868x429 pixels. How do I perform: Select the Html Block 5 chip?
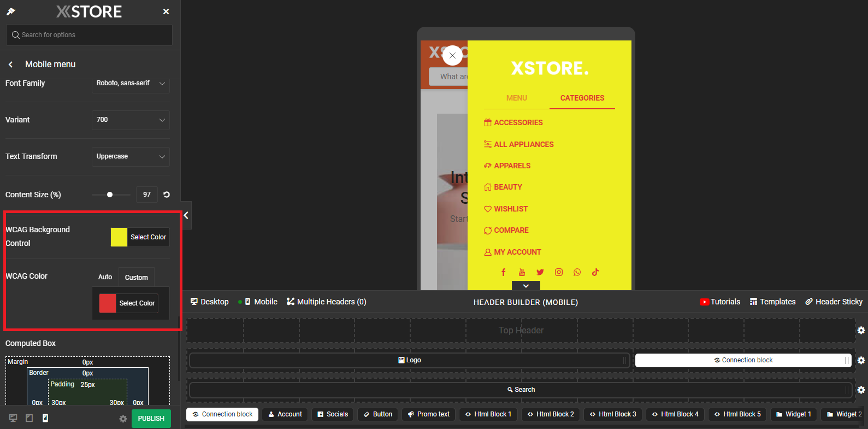[x=737, y=414]
